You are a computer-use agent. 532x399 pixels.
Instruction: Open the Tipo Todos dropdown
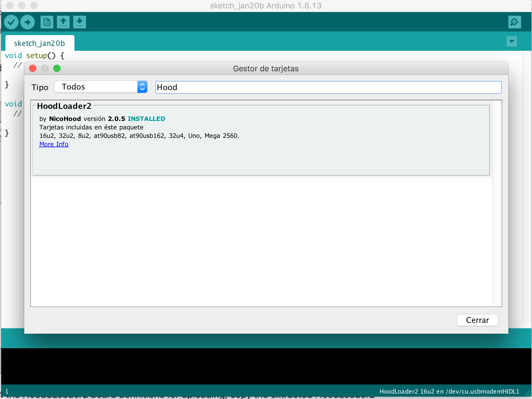click(x=101, y=87)
